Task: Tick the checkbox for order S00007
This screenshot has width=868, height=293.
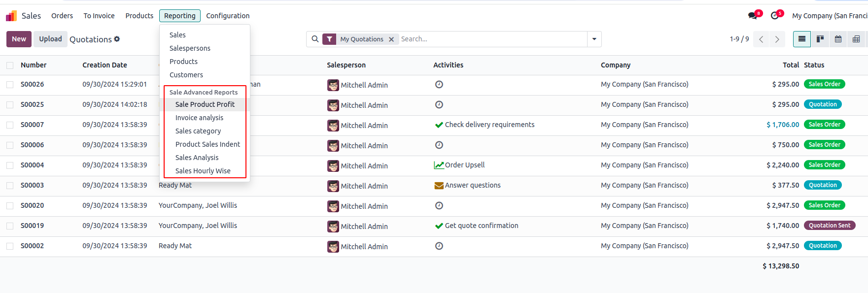Action: point(10,125)
